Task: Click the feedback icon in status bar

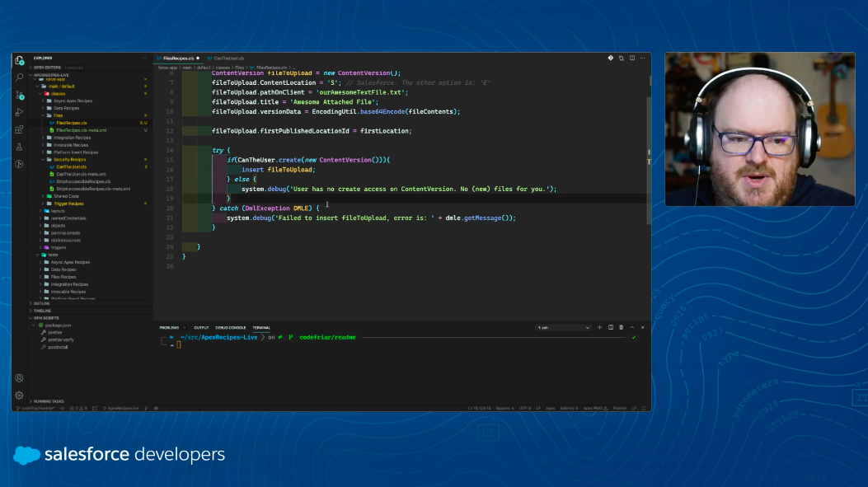Action: coord(635,409)
